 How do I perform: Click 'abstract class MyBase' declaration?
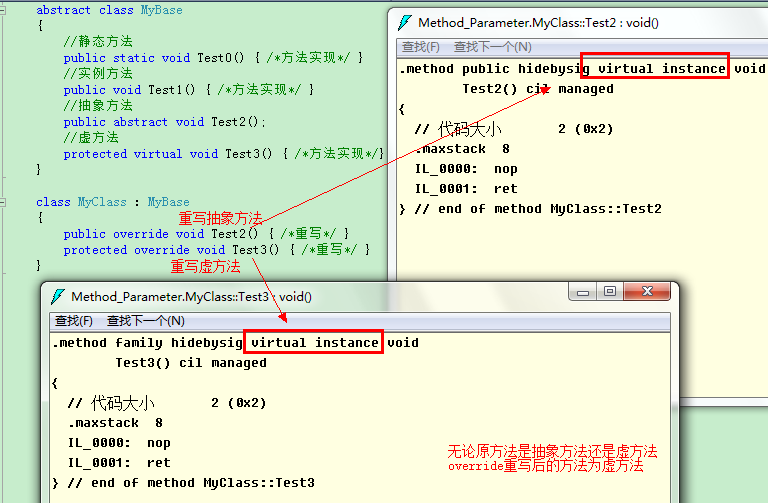tap(109, 10)
